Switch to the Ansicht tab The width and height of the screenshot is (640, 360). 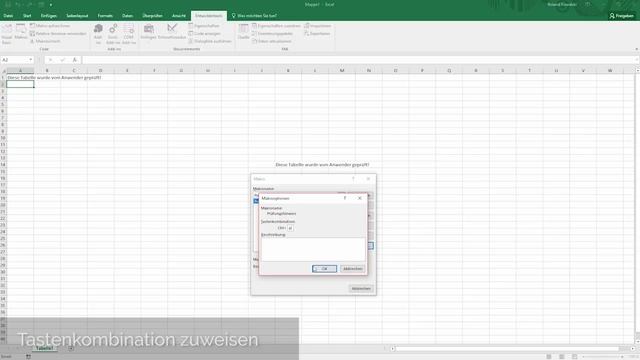(179, 16)
